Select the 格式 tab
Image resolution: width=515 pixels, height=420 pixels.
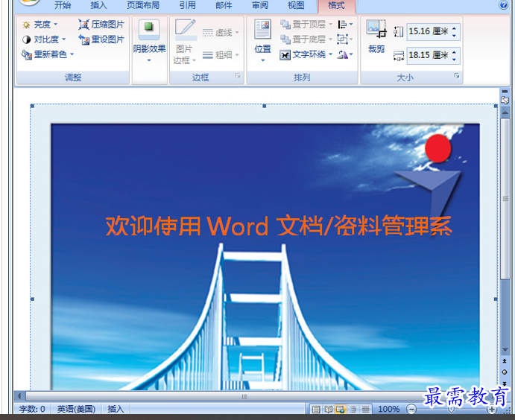337,6
